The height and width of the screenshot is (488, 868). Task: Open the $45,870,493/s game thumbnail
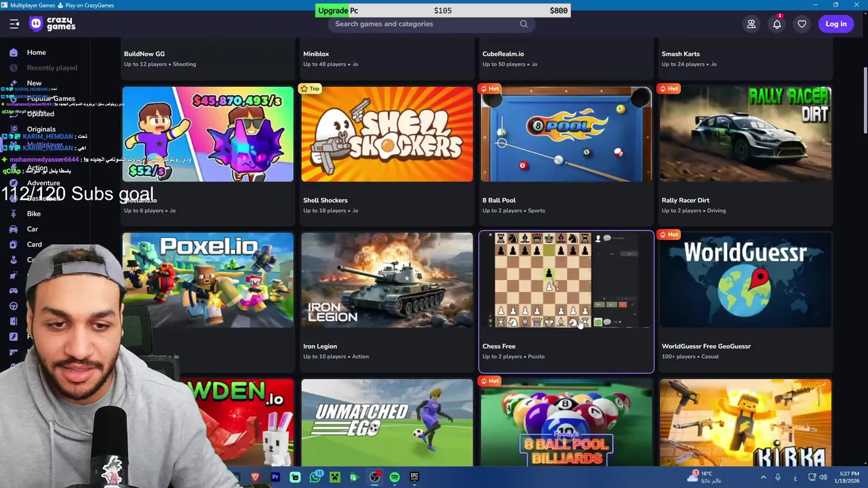tap(208, 134)
